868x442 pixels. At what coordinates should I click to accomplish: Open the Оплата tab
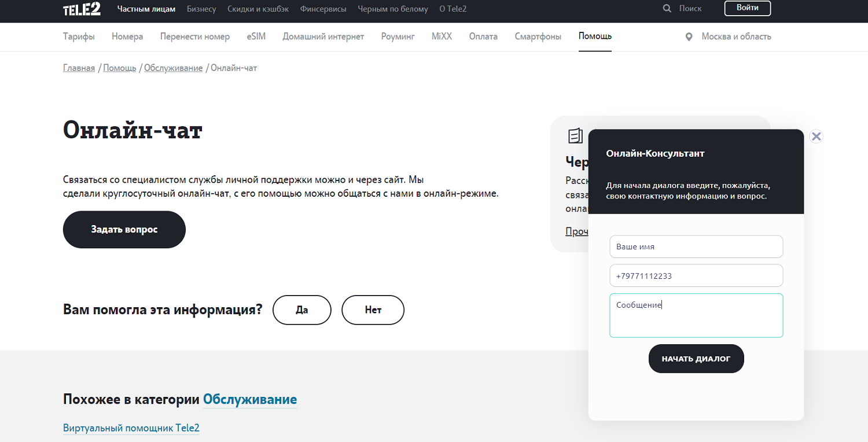(x=483, y=36)
